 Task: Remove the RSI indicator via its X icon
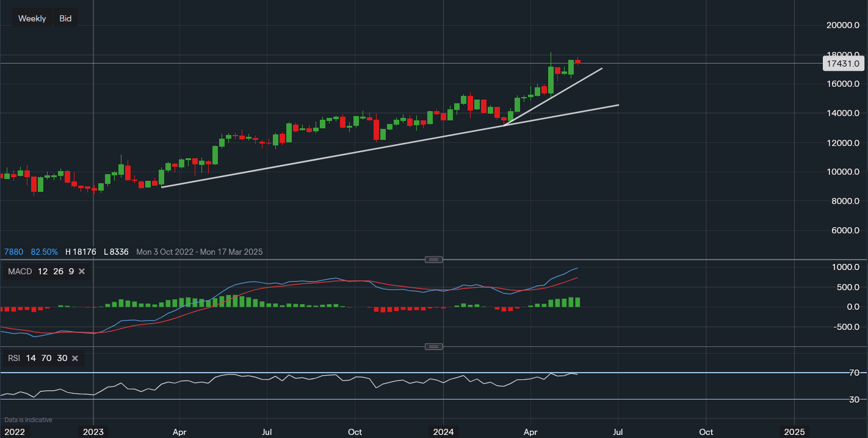[75, 358]
